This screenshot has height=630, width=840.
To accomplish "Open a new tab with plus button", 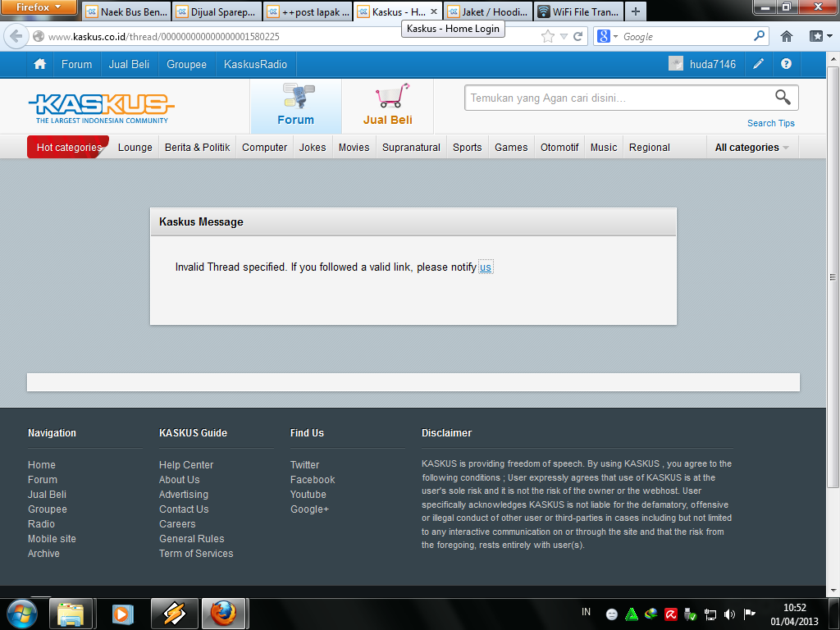I will (x=636, y=11).
